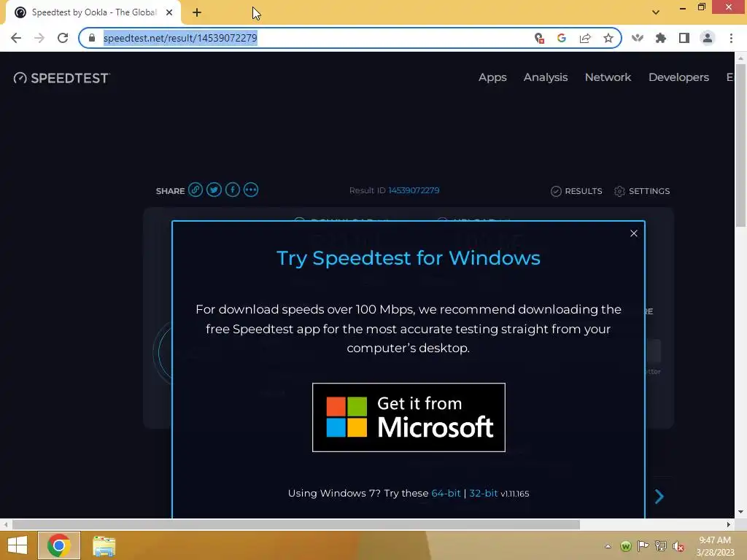
Task: Open the Chrome profile avatar
Action: click(708, 38)
